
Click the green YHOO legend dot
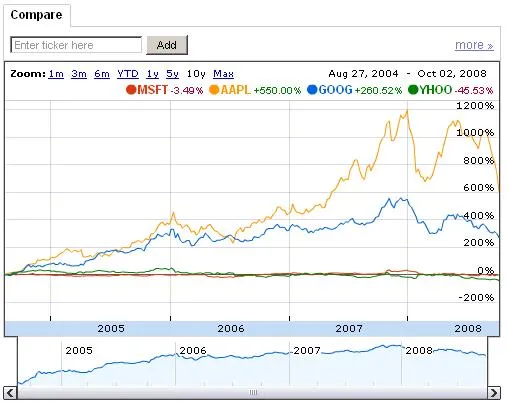tap(413, 90)
